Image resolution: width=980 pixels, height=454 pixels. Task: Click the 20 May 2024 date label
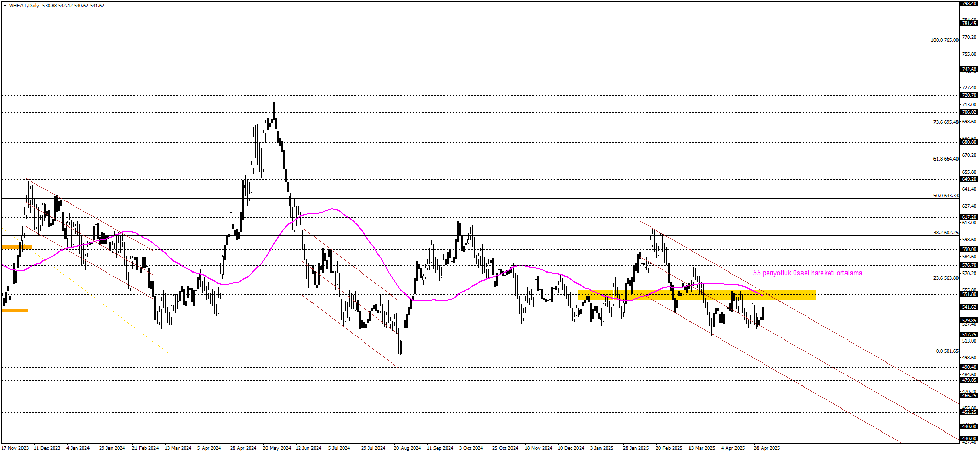(277, 448)
